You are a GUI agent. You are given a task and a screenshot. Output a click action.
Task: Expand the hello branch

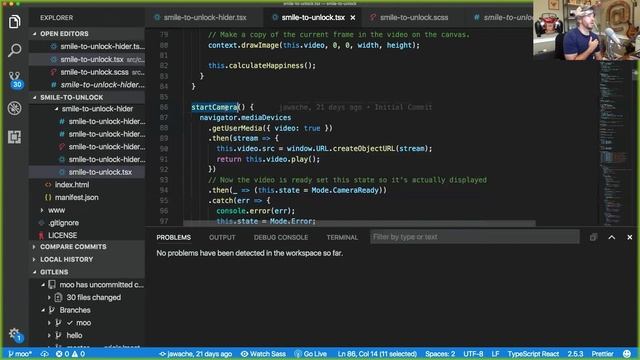point(49,335)
